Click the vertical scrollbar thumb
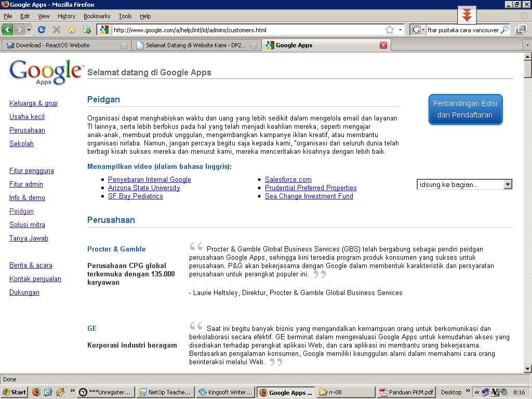The height and width of the screenshot is (399, 532). tap(528, 70)
